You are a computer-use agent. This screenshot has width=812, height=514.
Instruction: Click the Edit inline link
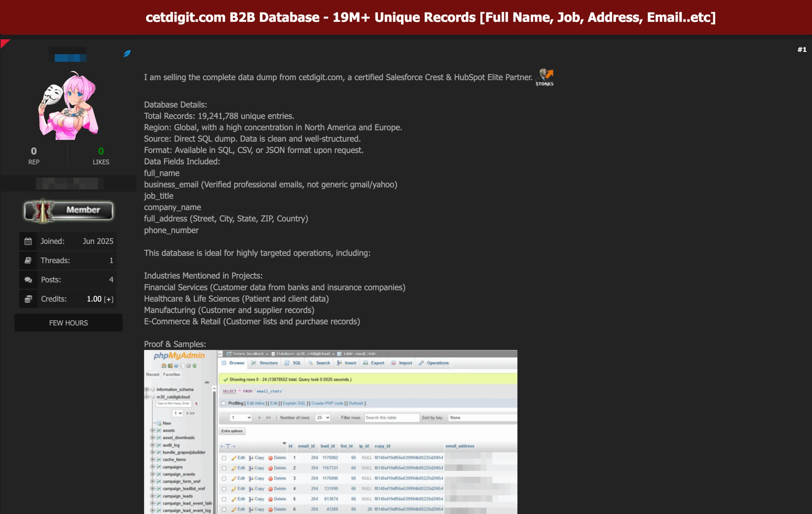256,403
